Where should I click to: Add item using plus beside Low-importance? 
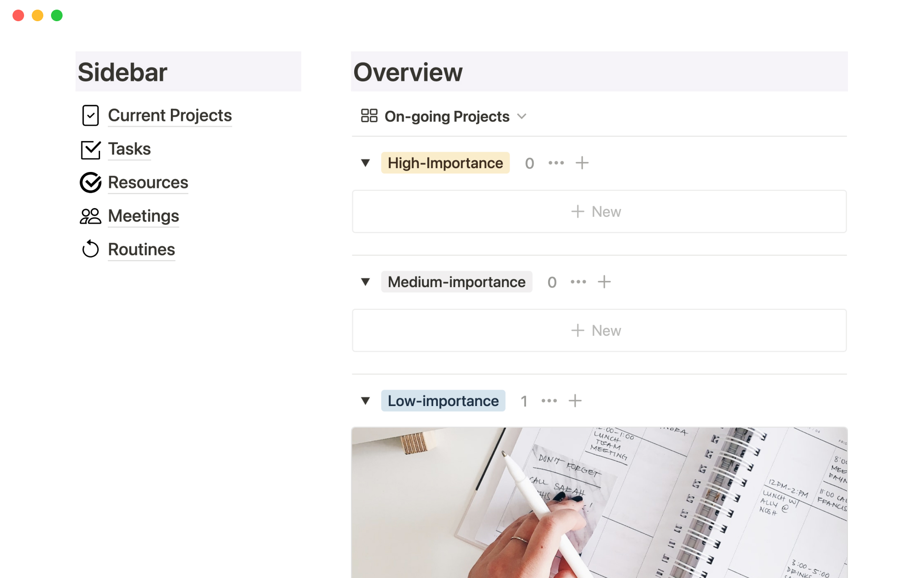575,401
